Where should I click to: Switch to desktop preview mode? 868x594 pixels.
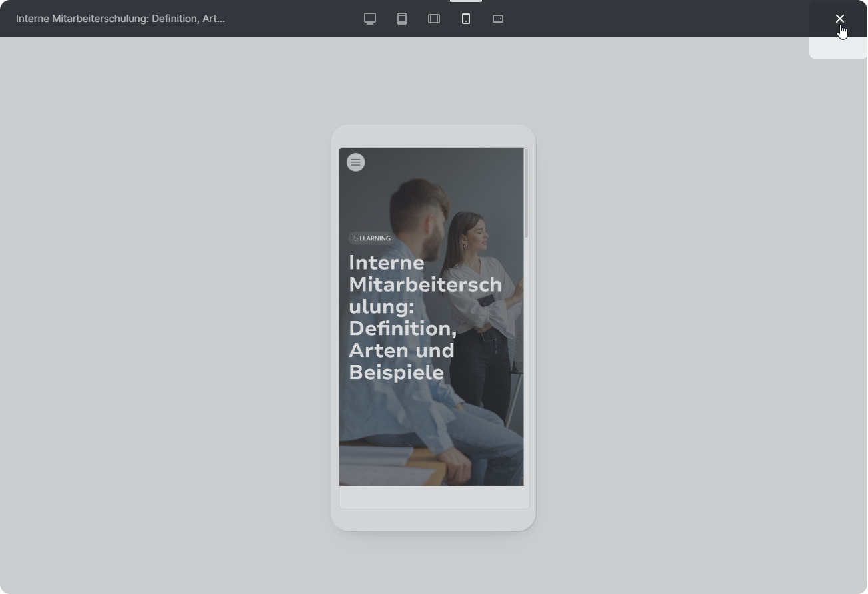tap(370, 19)
